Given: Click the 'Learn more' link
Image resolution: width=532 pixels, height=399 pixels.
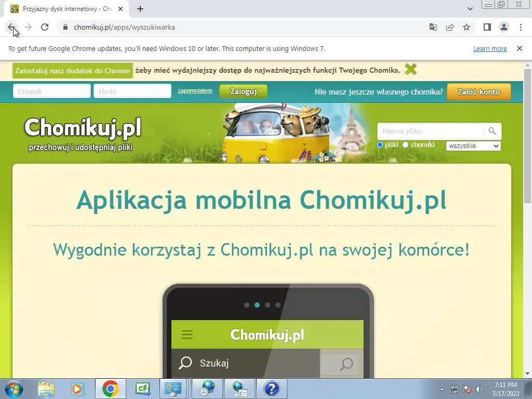Looking at the screenshot, I should pos(490,48).
